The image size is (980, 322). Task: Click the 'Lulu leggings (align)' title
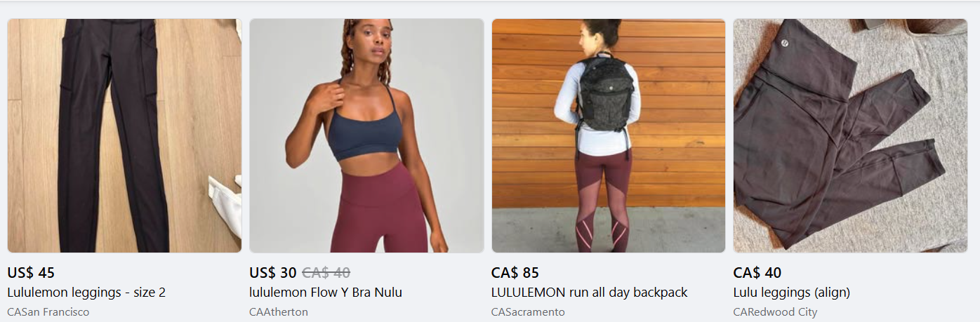point(792,293)
